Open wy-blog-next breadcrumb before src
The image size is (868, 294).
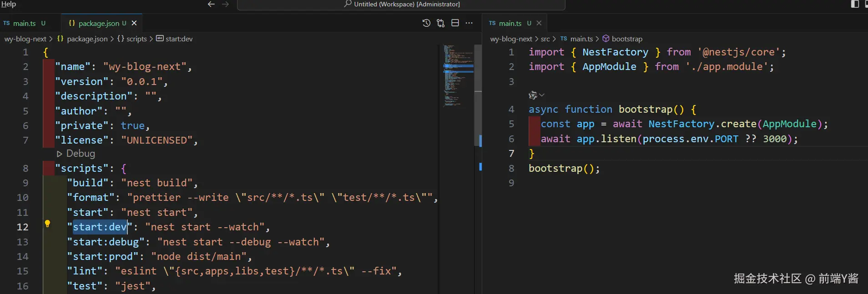point(511,39)
